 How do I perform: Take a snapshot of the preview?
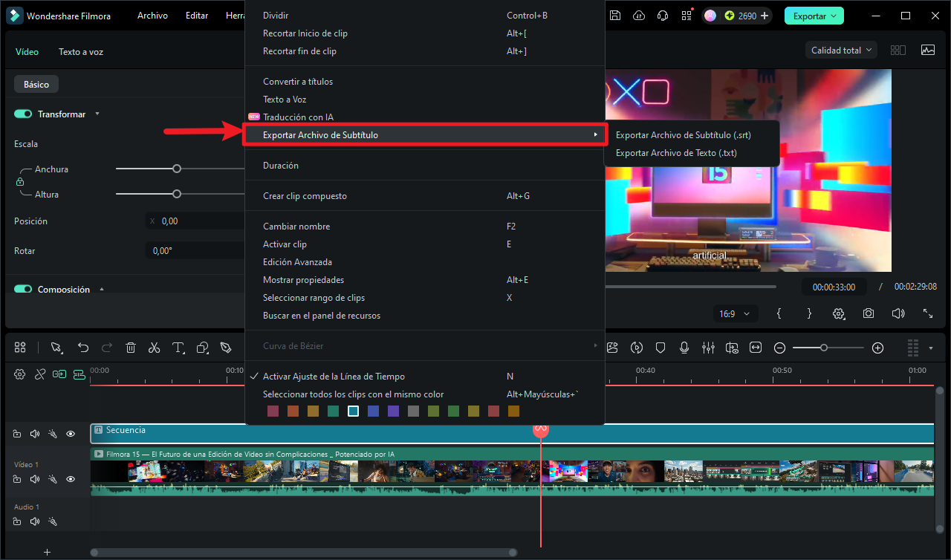[869, 313]
